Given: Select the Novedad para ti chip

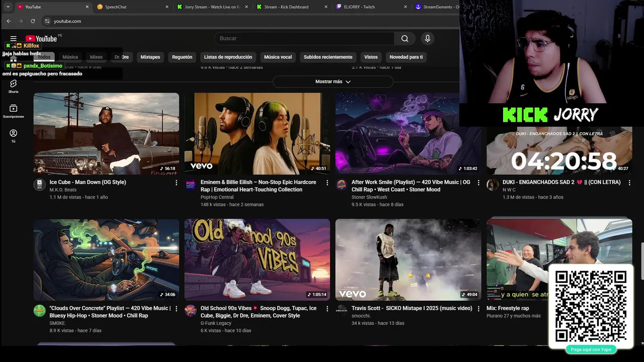Looking at the screenshot, I should tap(406, 57).
